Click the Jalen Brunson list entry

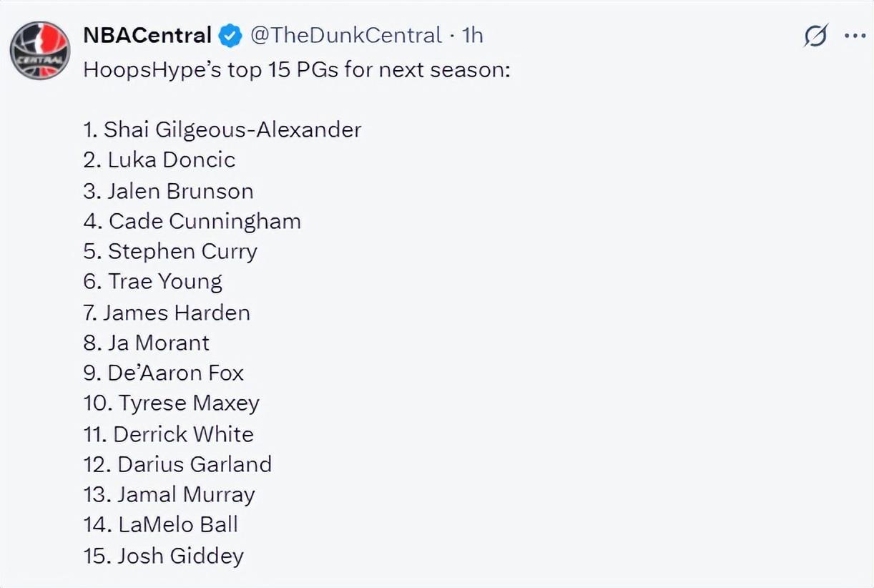(x=169, y=191)
